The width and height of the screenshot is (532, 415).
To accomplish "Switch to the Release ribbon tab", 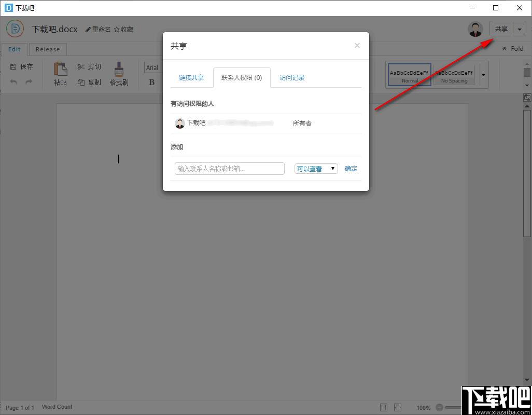I will tap(48, 49).
